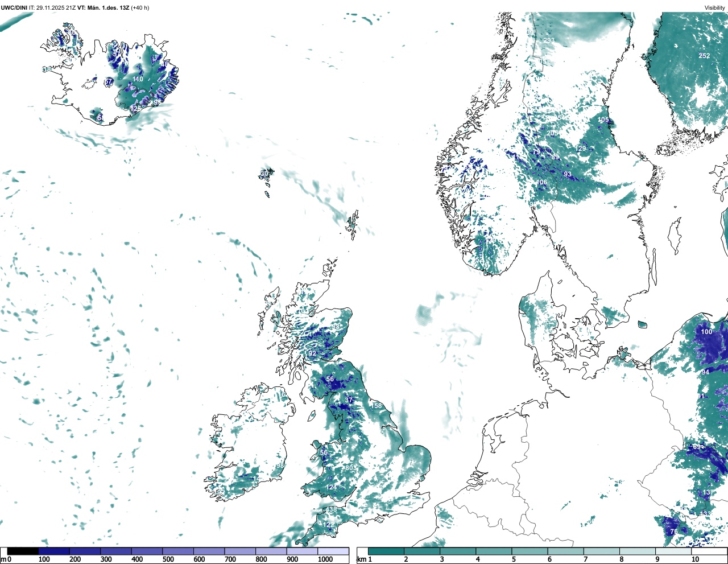The height and width of the screenshot is (564, 728).
Task: Click the 'UWC/DINI' model name text
Action: [x=14, y=7]
